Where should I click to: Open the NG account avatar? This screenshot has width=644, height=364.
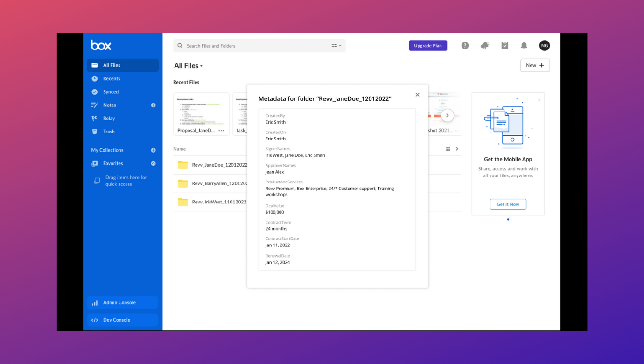coord(544,45)
